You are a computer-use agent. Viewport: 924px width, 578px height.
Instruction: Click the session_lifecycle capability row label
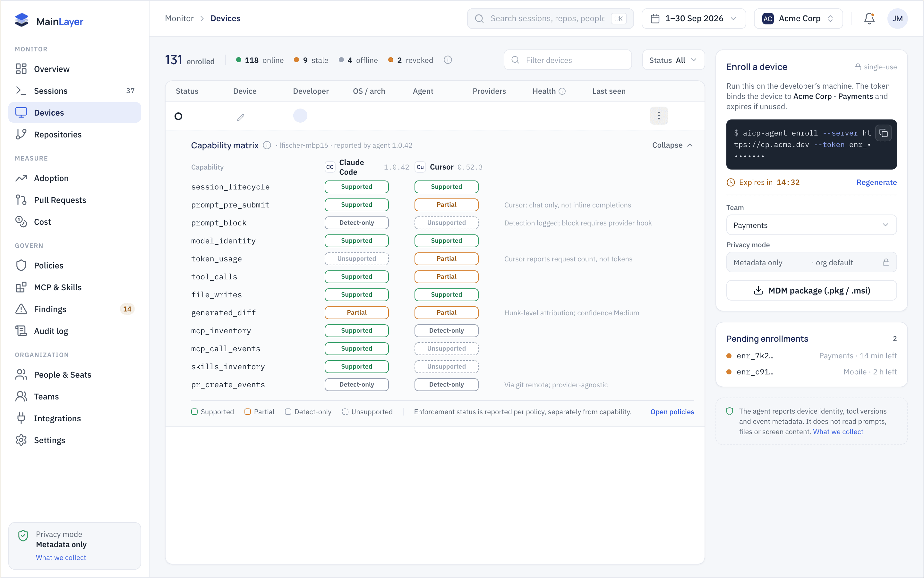click(x=230, y=187)
